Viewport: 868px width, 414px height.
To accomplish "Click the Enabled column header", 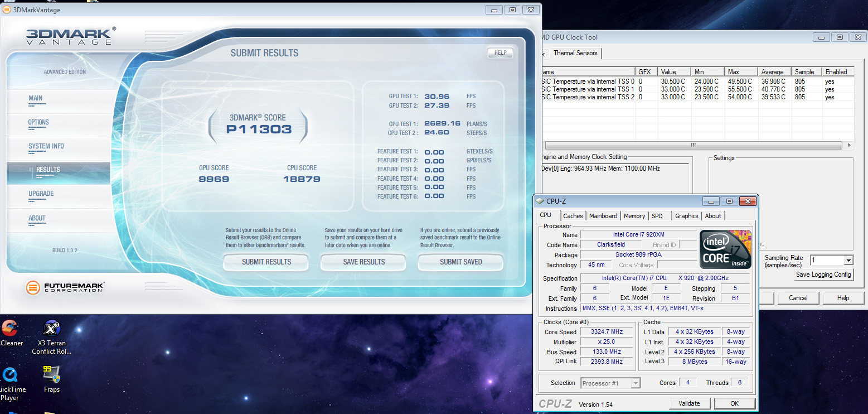I will (838, 72).
